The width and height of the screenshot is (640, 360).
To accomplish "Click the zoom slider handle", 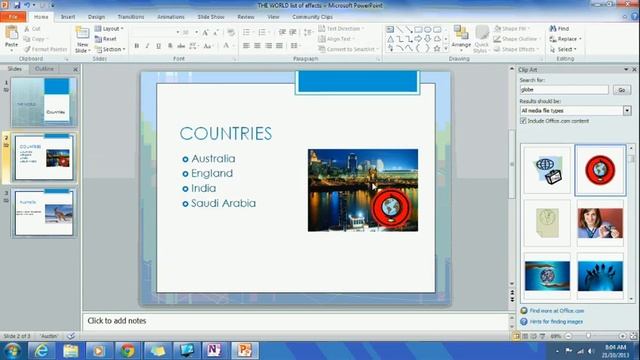I will 588,336.
